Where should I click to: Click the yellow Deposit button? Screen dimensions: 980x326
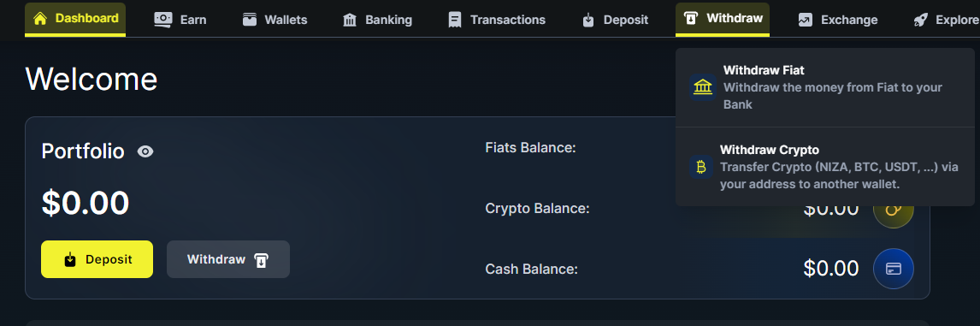tap(97, 259)
